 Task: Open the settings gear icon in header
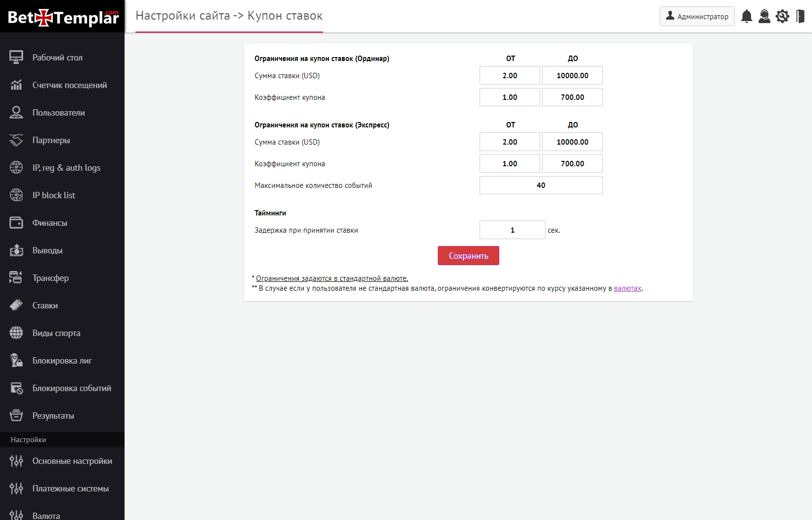[x=782, y=16]
